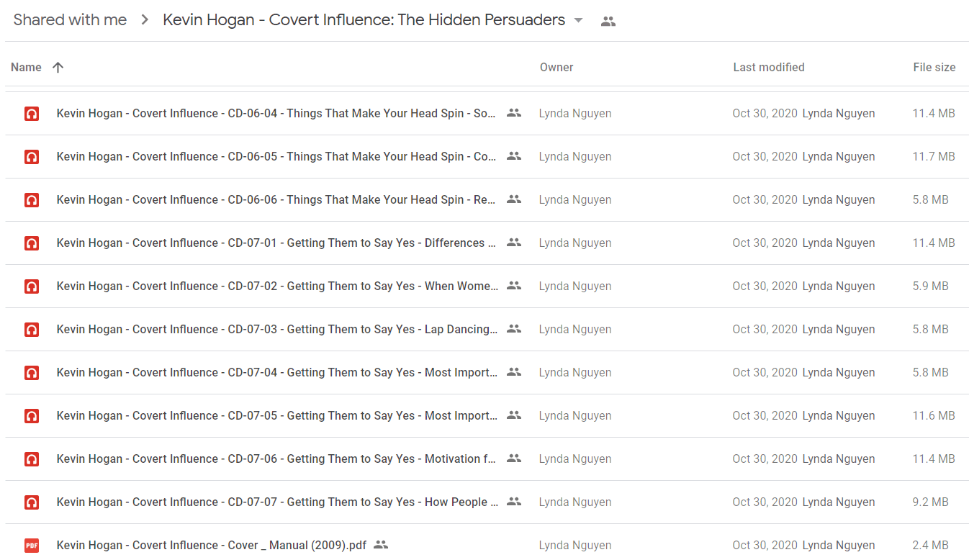Select file CD-06-05 Things That Make Your Head Spin

[x=276, y=156]
